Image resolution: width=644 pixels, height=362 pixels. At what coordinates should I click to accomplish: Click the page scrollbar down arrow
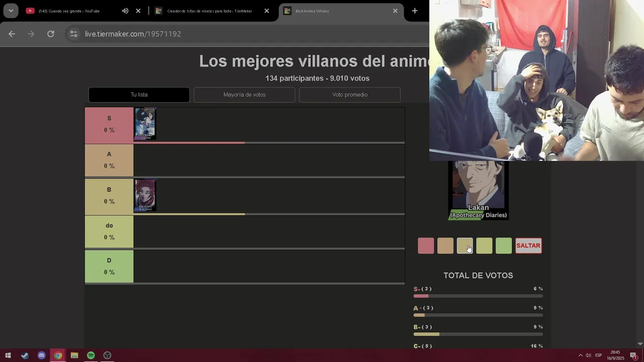(x=640, y=344)
